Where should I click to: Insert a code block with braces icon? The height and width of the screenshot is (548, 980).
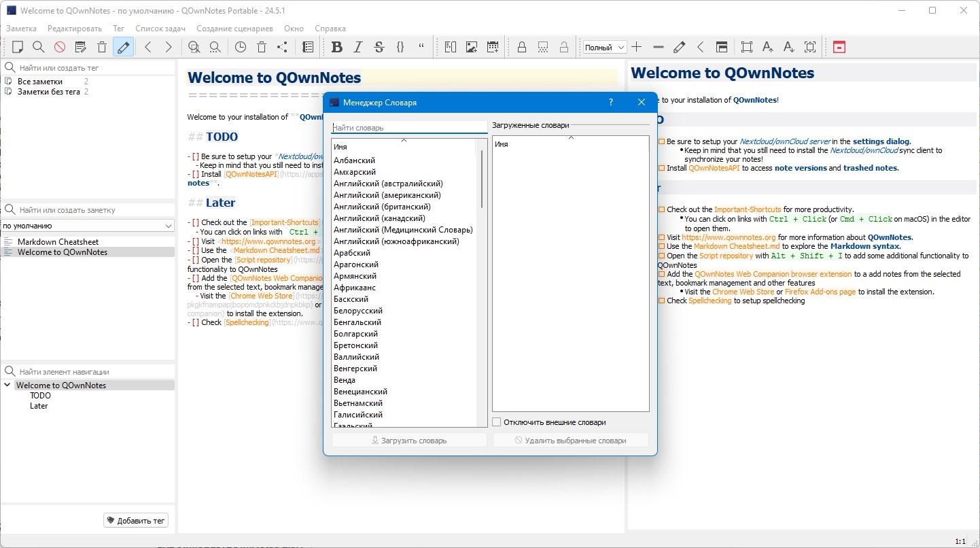pyautogui.click(x=400, y=47)
